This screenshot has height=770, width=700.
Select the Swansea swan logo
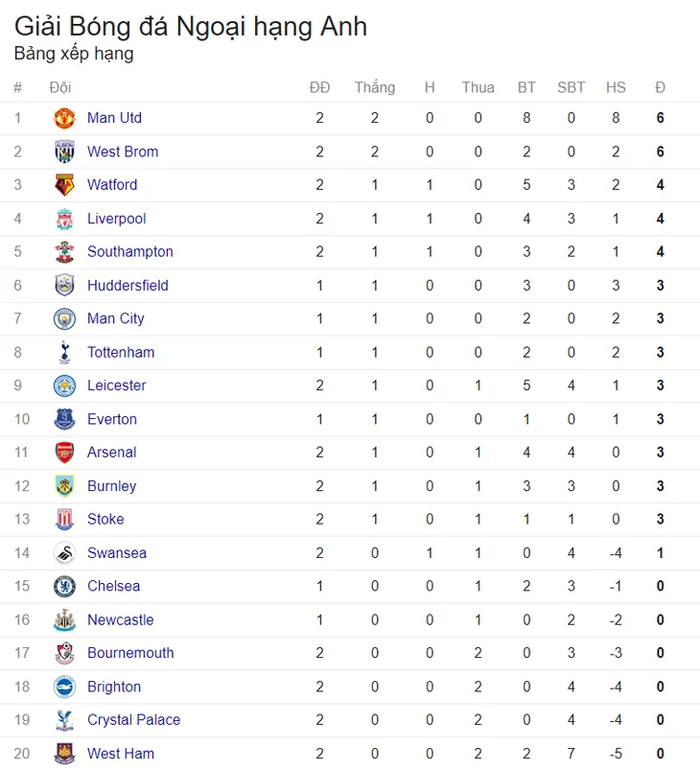point(64,553)
